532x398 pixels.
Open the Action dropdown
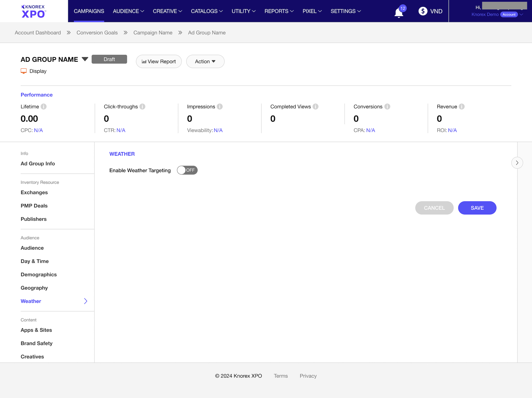click(205, 61)
